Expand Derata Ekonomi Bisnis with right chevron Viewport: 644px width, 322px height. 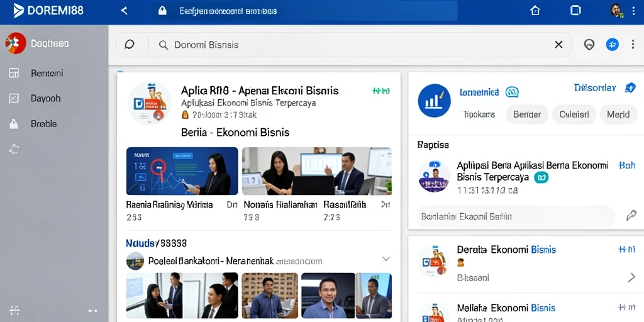click(x=631, y=277)
